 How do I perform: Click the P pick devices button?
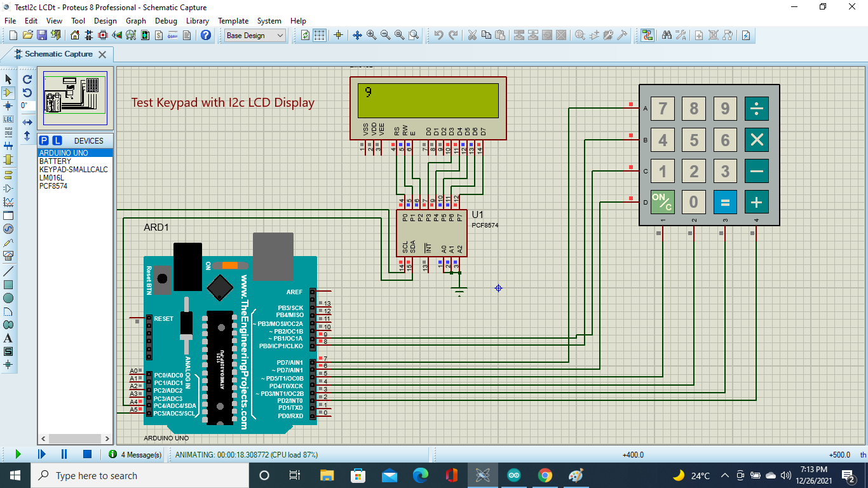(44, 140)
